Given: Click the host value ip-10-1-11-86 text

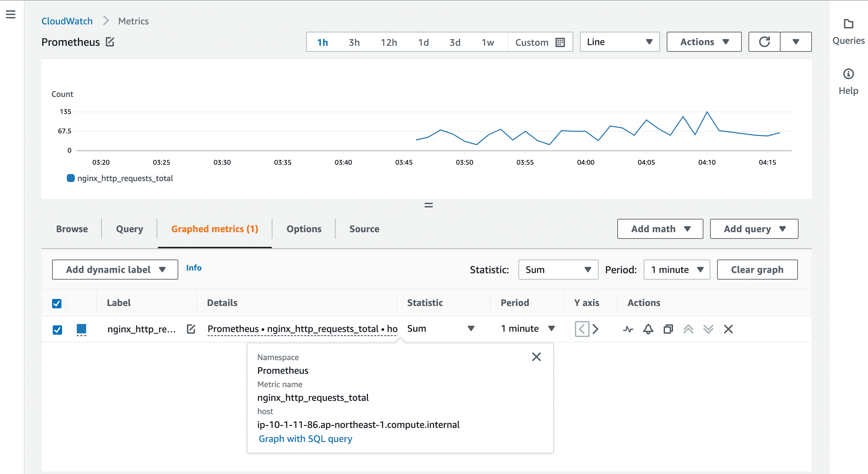Looking at the screenshot, I should pyautogui.click(x=358, y=425).
